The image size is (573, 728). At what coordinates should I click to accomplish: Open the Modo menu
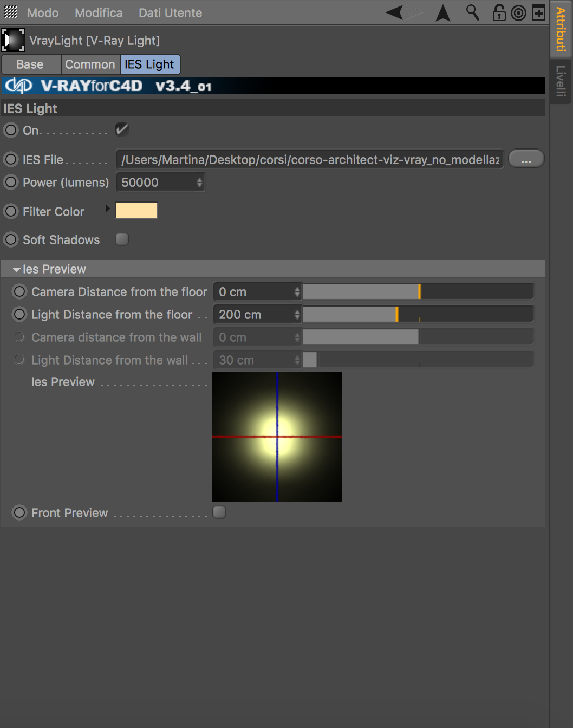(x=43, y=12)
